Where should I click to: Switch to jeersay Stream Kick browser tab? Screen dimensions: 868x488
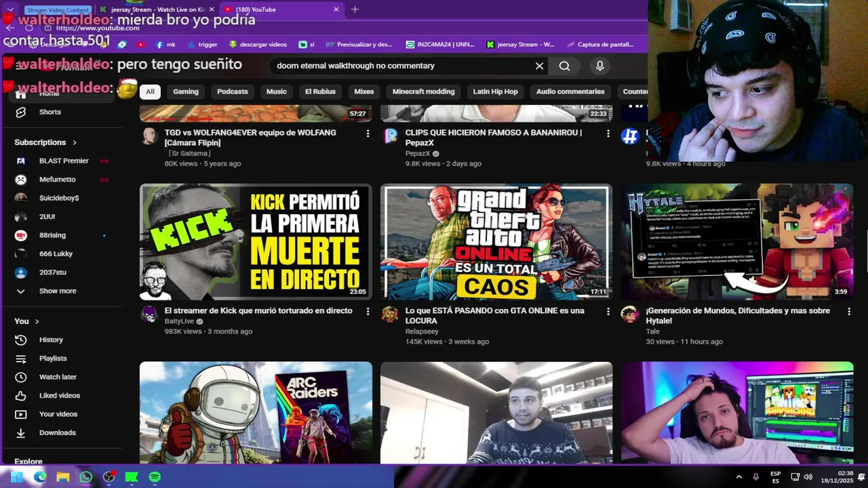pyautogui.click(x=156, y=9)
